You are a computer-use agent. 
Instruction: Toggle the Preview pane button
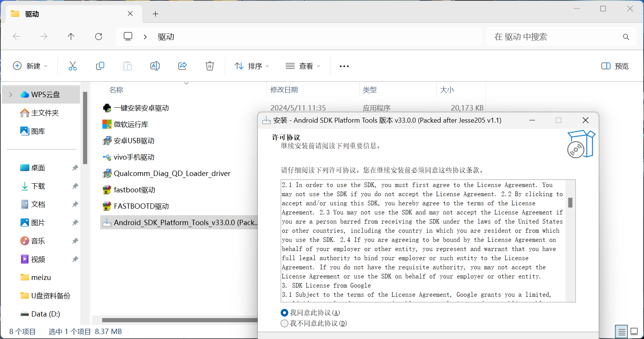point(615,66)
